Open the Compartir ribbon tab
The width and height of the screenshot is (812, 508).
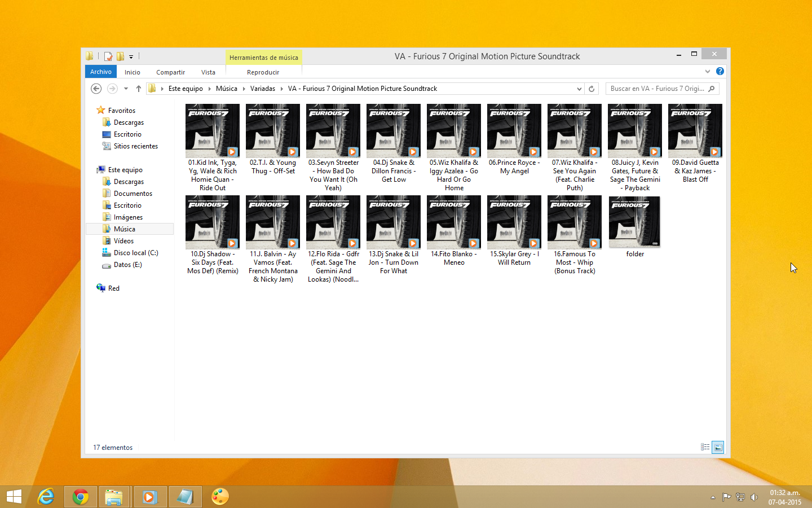coord(170,72)
